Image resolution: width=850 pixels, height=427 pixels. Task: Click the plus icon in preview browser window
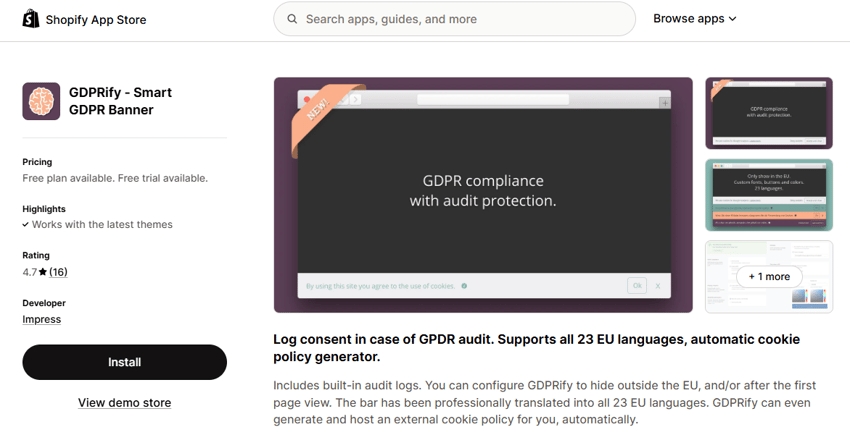tap(665, 103)
